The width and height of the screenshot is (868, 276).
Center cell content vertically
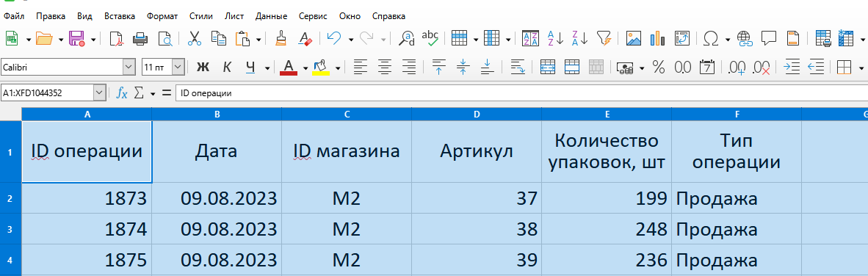tap(463, 68)
